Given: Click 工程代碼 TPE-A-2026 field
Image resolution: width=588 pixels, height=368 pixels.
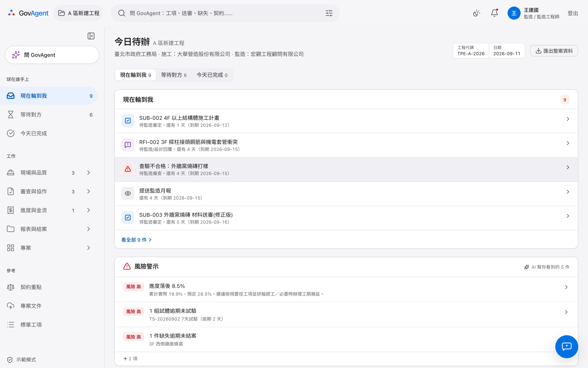Looking at the screenshot, I should pyautogui.click(x=471, y=51).
